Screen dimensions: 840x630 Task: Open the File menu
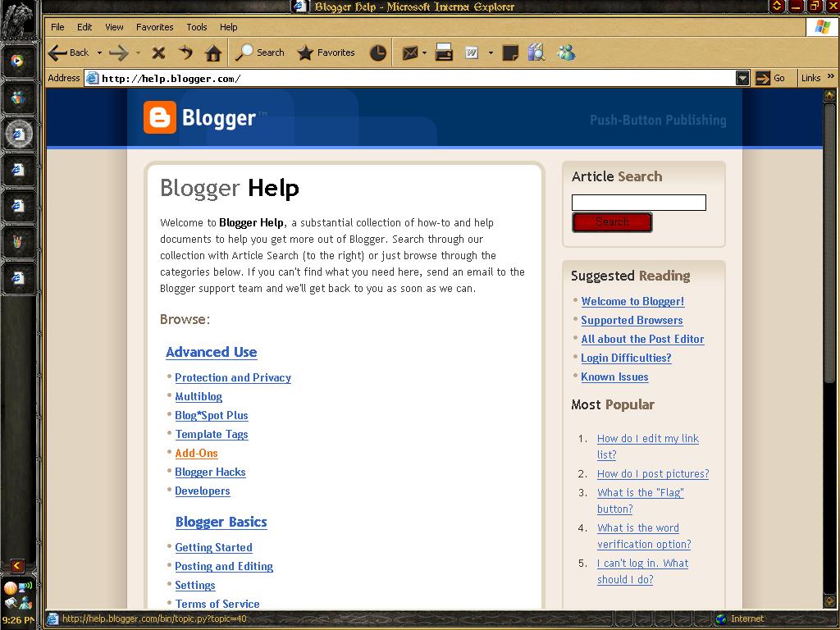[57, 27]
